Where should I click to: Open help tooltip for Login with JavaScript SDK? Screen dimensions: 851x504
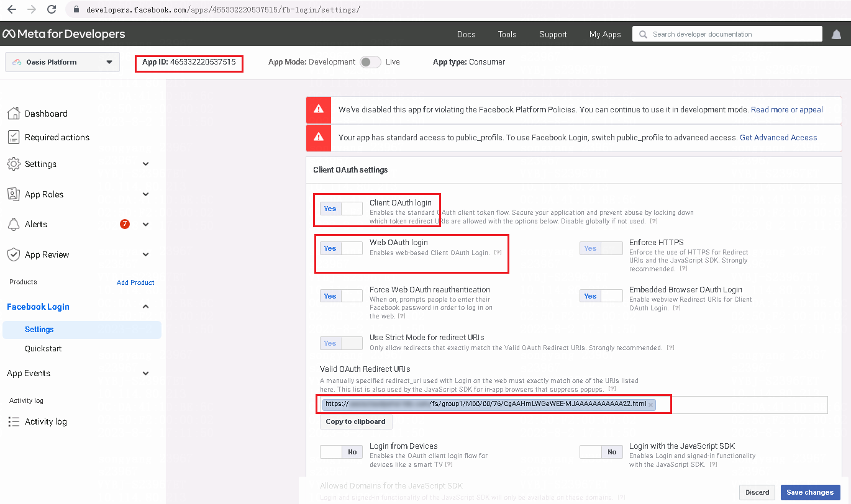click(713, 464)
